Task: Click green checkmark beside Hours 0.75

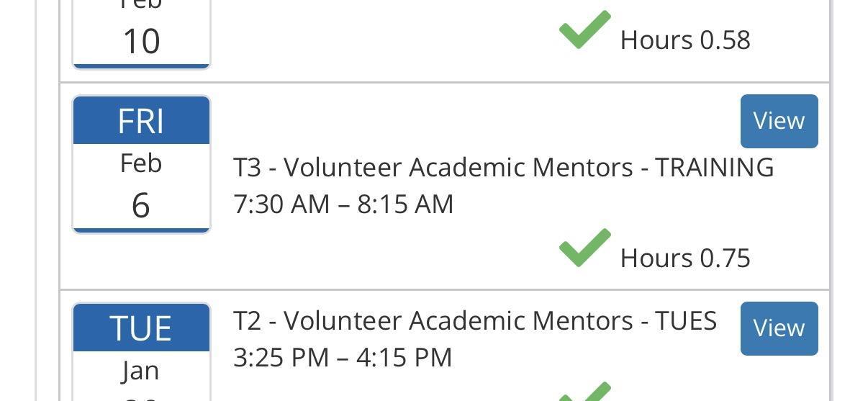Action: point(584,248)
